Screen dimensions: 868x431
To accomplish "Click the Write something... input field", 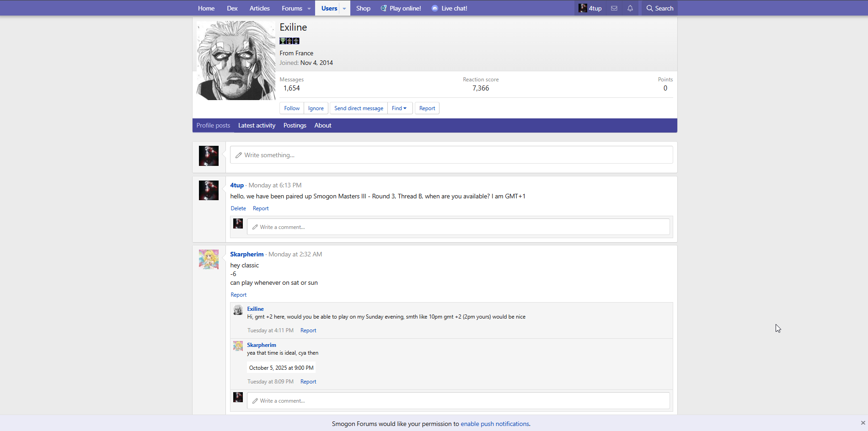I will [x=451, y=155].
